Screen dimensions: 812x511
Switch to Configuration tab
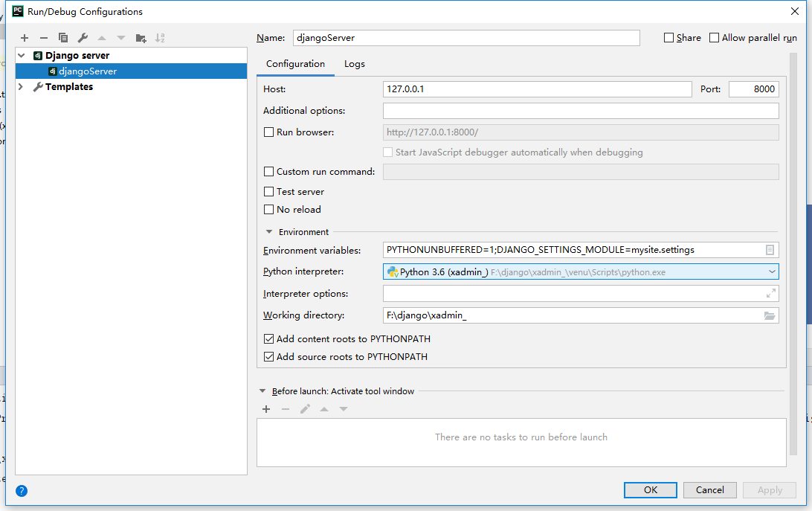296,64
